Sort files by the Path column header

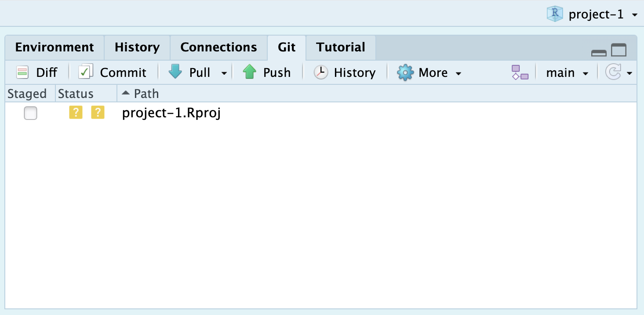coord(146,94)
